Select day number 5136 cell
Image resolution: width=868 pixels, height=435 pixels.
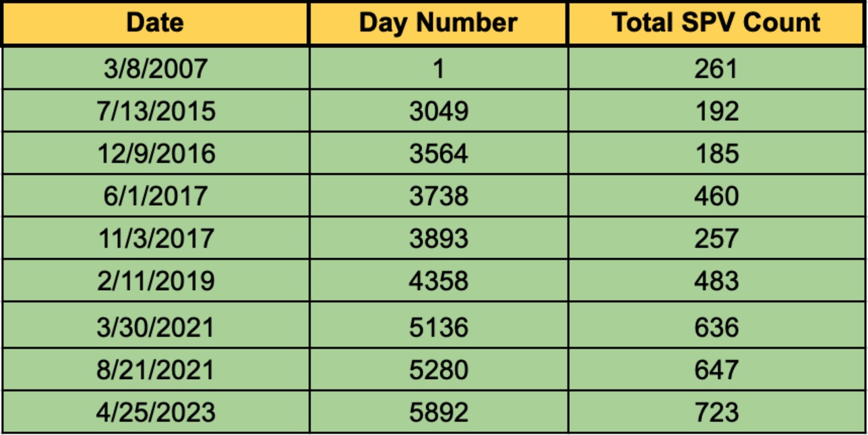coord(438,327)
